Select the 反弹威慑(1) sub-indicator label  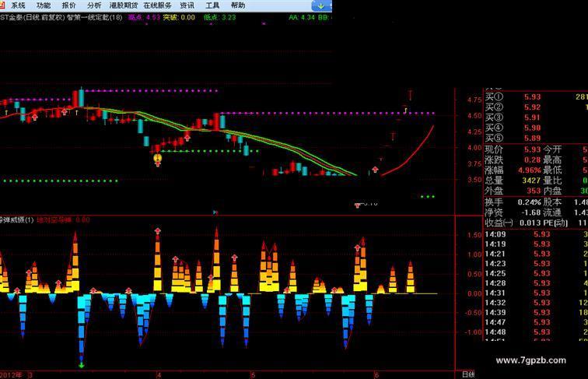pyautogui.click(x=17, y=220)
